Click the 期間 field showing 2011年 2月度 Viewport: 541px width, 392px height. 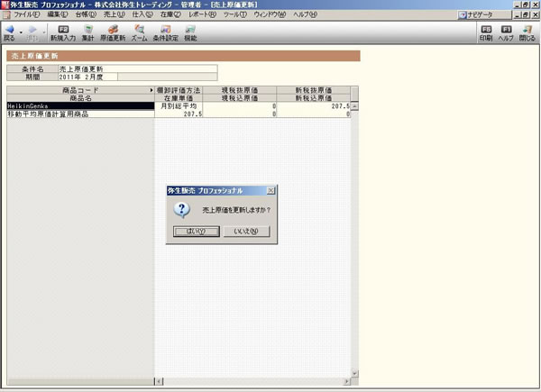[87, 77]
